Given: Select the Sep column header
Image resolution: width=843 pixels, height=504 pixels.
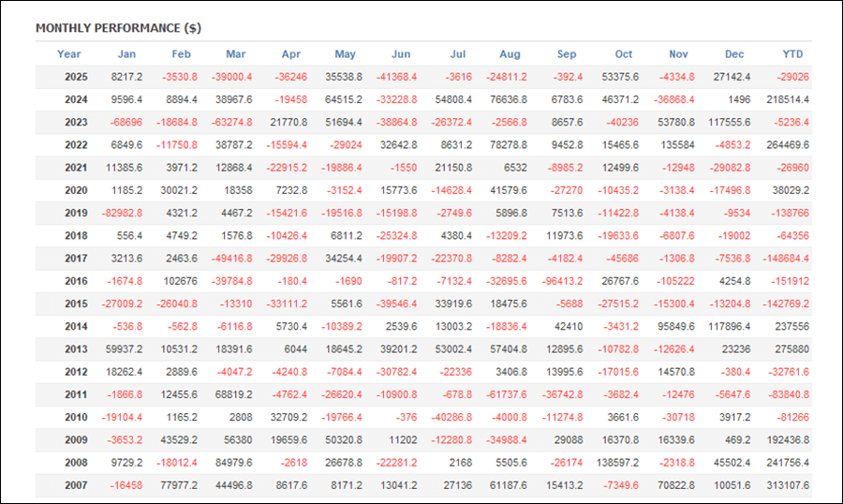Looking at the screenshot, I should click(566, 54).
